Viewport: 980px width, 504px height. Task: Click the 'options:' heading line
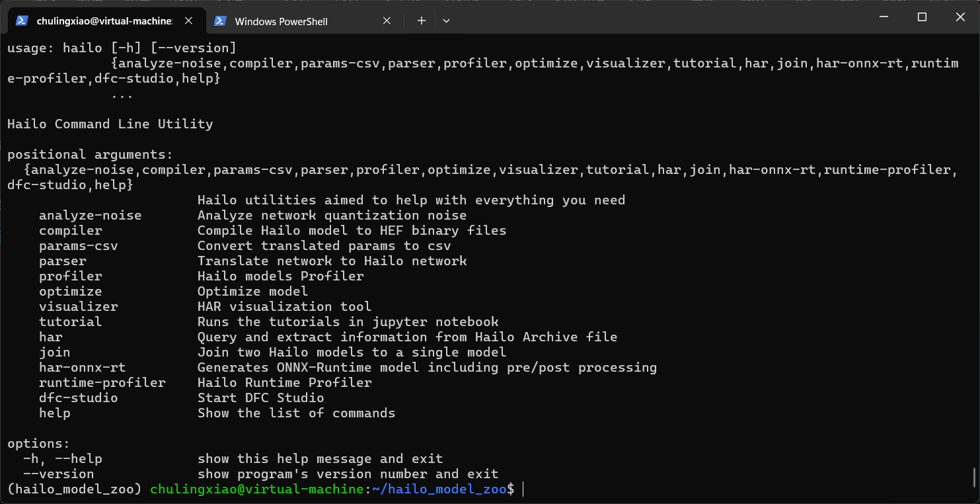pyautogui.click(x=39, y=443)
